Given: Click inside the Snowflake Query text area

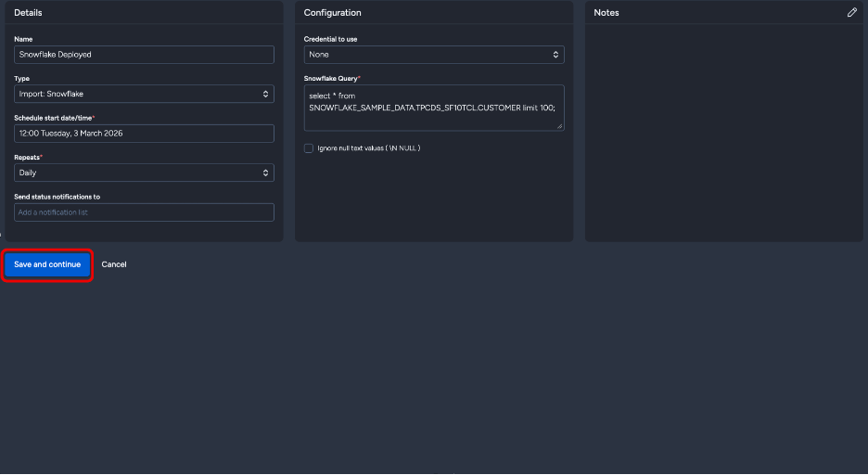Looking at the screenshot, I should coord(434,108).
